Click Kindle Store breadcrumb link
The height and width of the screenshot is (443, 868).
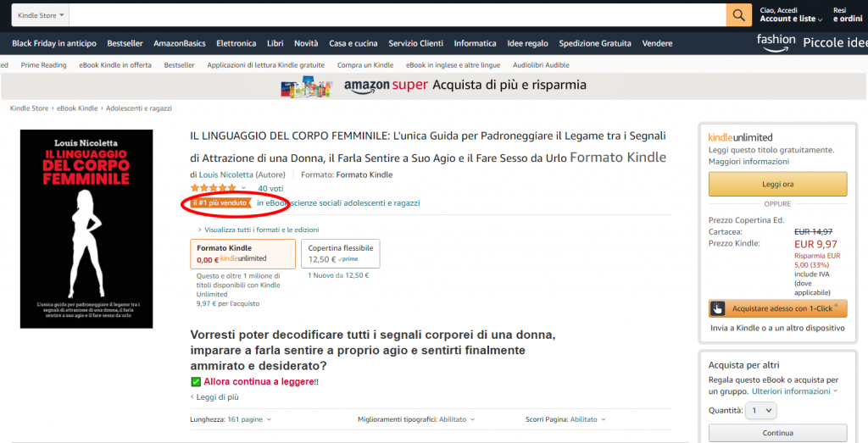[x=30, y=108]
